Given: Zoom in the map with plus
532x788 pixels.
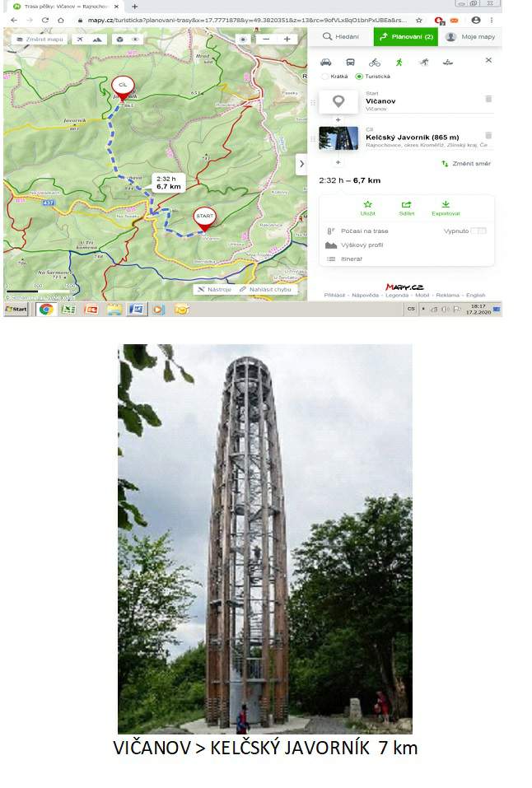Looking at the screenshot, I should [287, 40].
